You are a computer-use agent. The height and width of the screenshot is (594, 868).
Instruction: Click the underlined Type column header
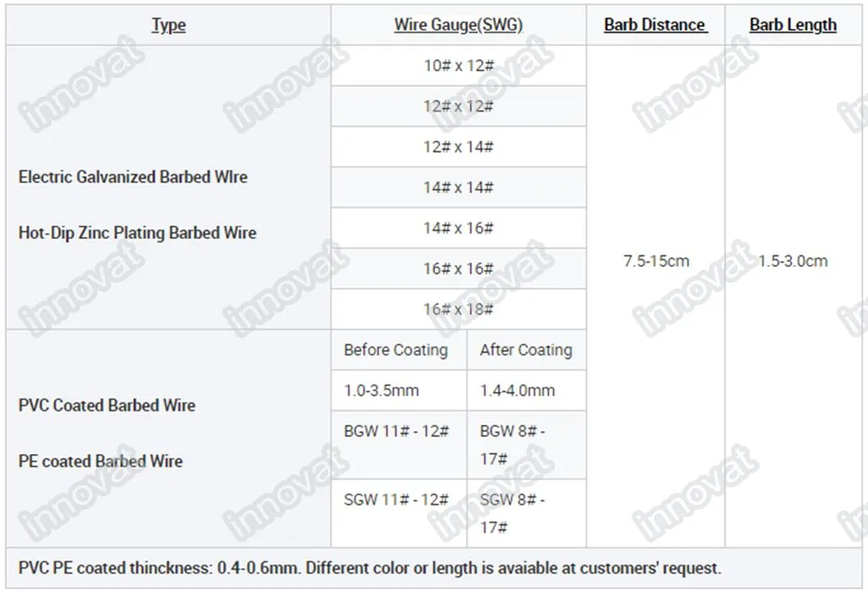169,25
